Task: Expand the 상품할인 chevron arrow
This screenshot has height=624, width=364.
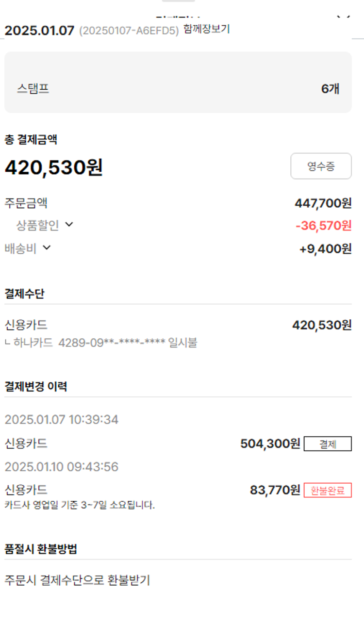Action: tap(69, 225)
